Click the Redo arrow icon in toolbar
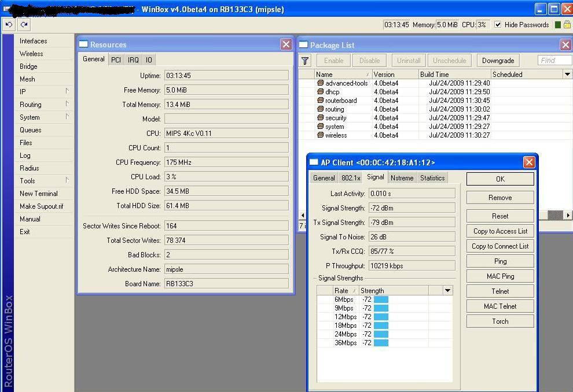Image resolution: width=573 pixels, height=392 pixels. [24, 24]
